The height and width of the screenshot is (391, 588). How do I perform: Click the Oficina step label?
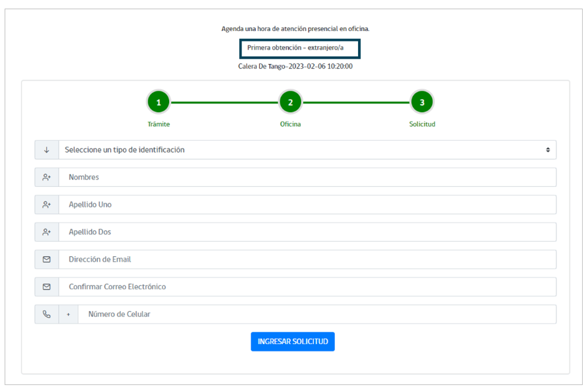290,124
